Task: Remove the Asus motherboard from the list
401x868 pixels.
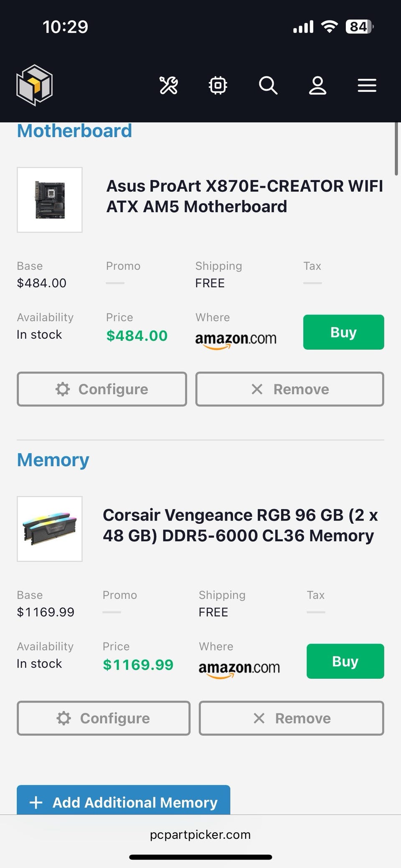Action: (x=289, y=389)
